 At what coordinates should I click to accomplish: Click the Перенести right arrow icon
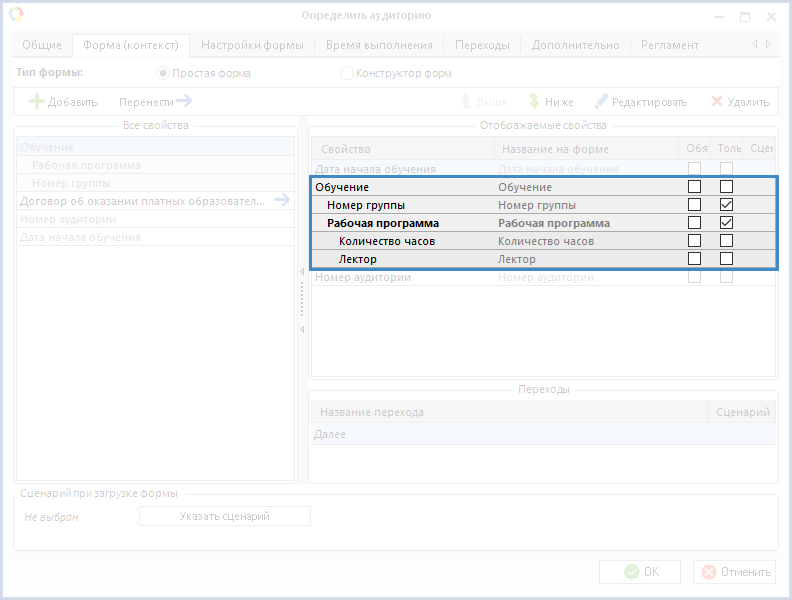click(x=183, y=101)
